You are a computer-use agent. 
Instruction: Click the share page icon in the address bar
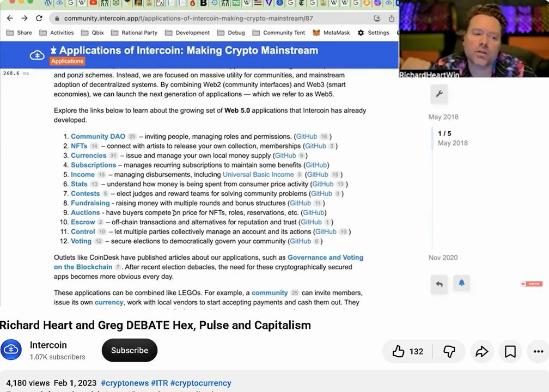point(392,18)
